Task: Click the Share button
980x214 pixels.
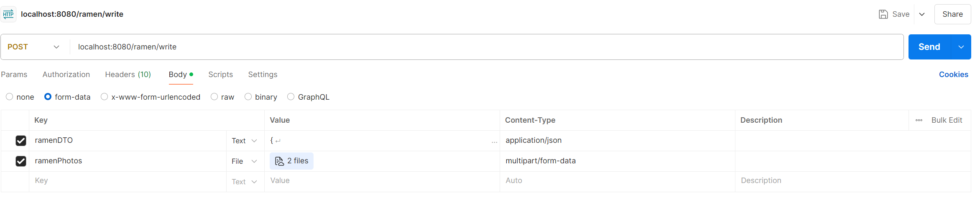Action: [x=952, y=14]
